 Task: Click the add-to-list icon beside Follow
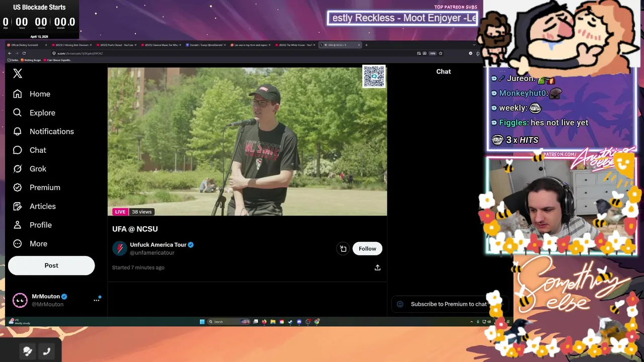(343, 248)
